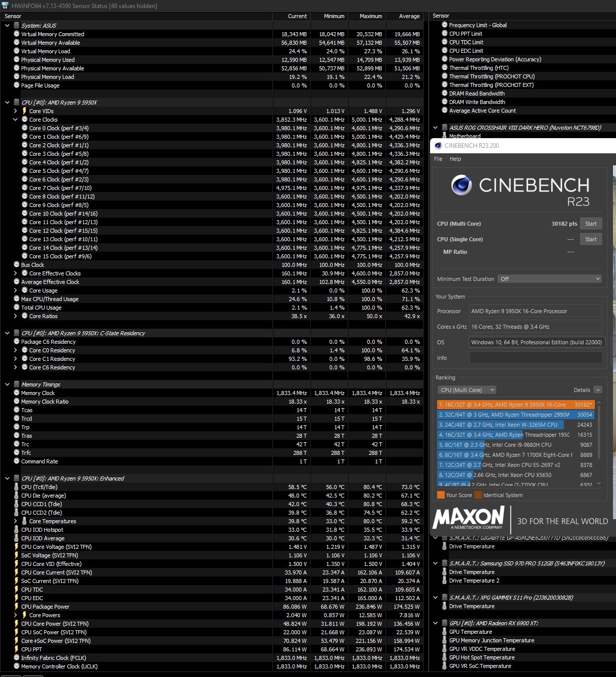Click the Total CPU Usage sensor icon
Image resolution: width=616 pixels, height=677 pixels.
click(x=17, y=308)
